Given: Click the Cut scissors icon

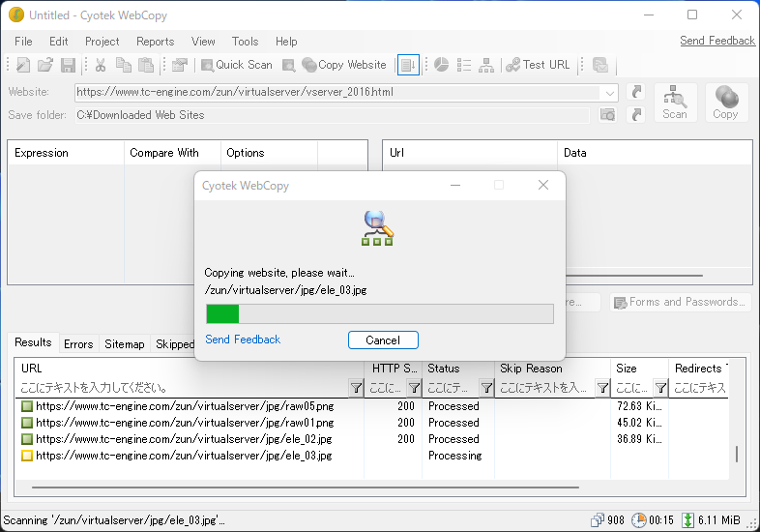Looking at the screenshot, I should click(101, 65).
